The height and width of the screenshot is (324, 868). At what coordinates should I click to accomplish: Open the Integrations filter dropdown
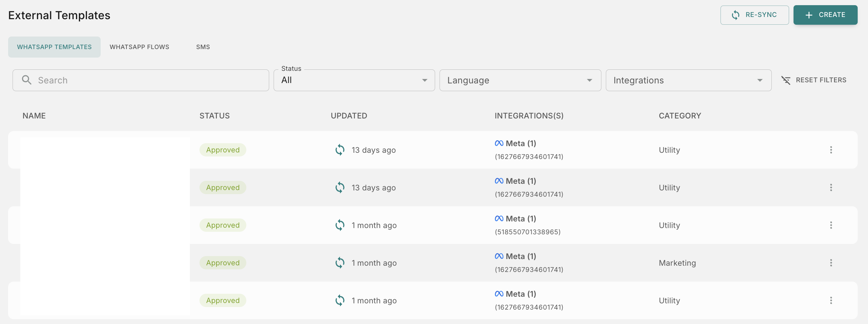point(688,80)
